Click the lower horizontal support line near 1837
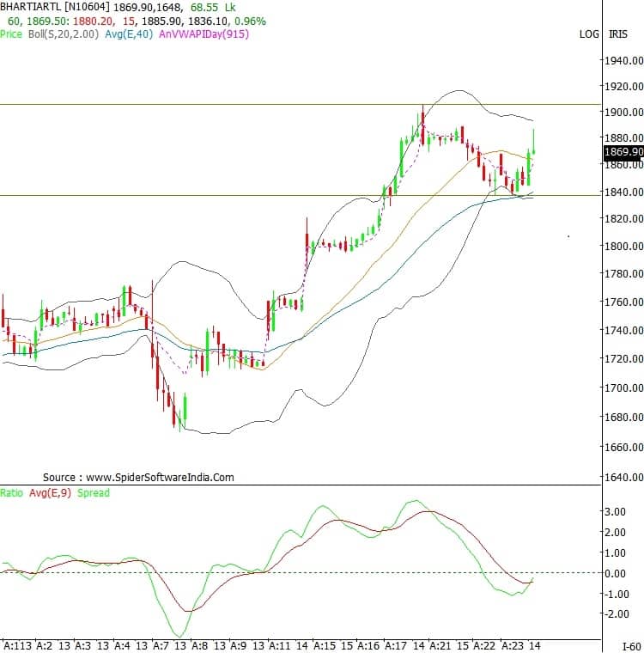 coord(258,195)
